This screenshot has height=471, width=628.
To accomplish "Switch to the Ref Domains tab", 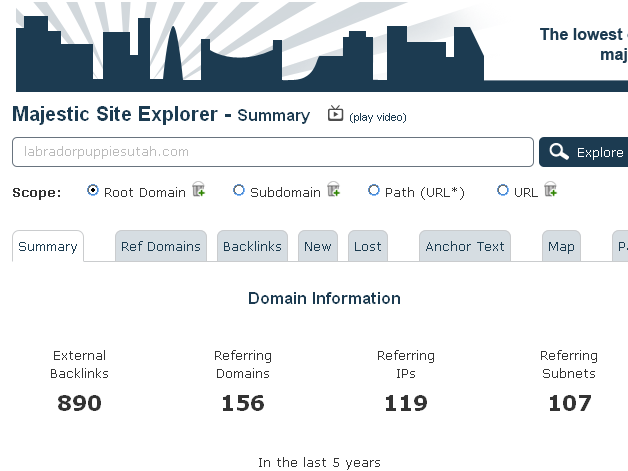I will point(161,246).
